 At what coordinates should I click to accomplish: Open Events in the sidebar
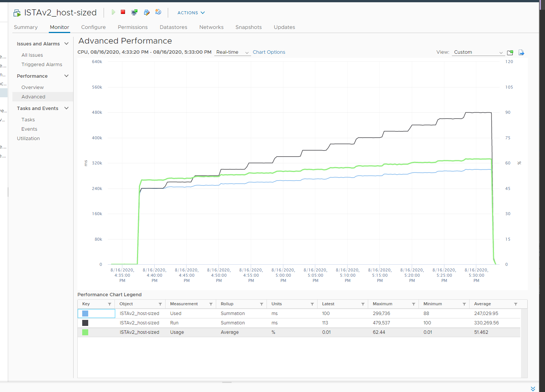(x=29, y=129)
